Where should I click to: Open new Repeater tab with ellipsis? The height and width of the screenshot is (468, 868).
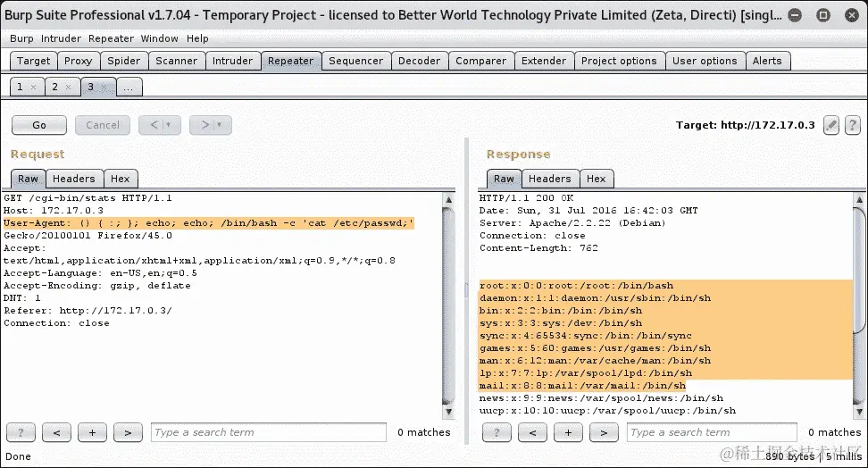[x=128, y=87]
